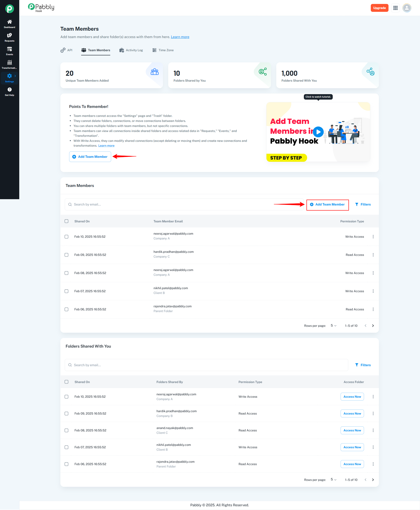This screenshot has width=420, height=510.
Task: Open the apps grid icon
Action: [x=395, y=8]
